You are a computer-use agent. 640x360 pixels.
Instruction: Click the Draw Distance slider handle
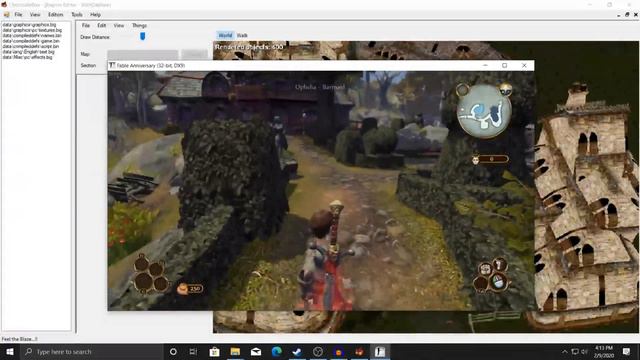pyautogui.click(x=142, y=36)
